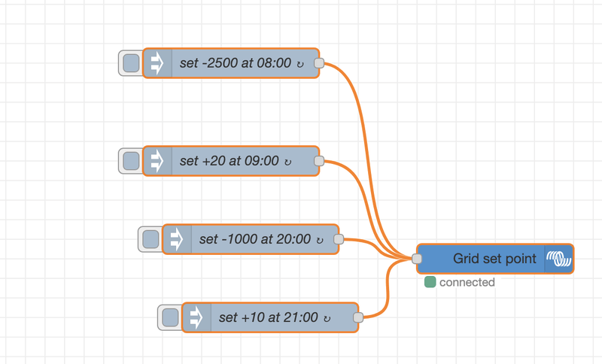Select the 'set +20 at 09:00' node label

coord(230,161)
